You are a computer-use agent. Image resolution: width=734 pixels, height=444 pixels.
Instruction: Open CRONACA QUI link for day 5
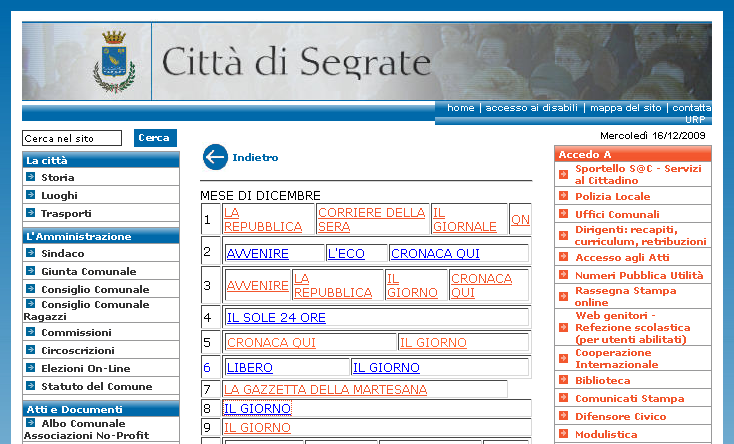point(271,342)
